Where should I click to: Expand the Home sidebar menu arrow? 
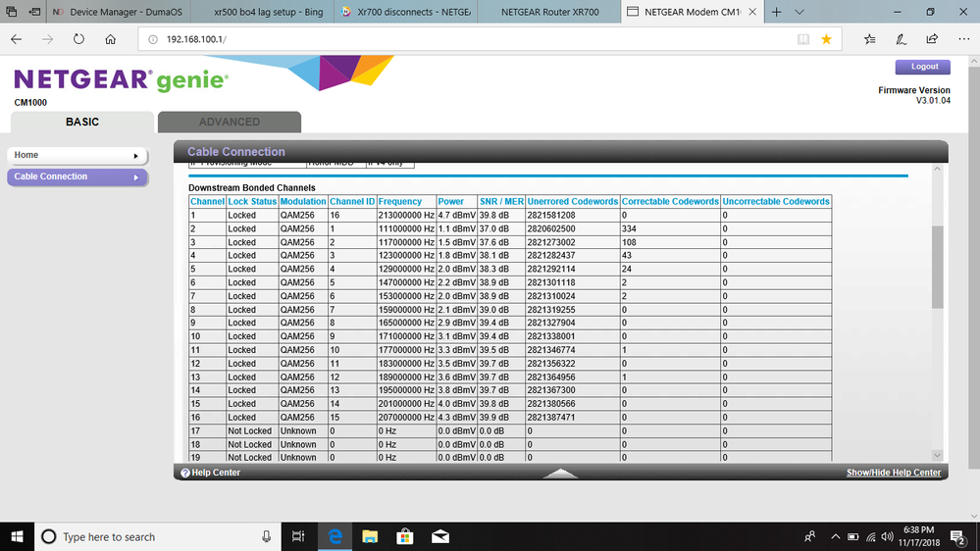pos(135,156)
